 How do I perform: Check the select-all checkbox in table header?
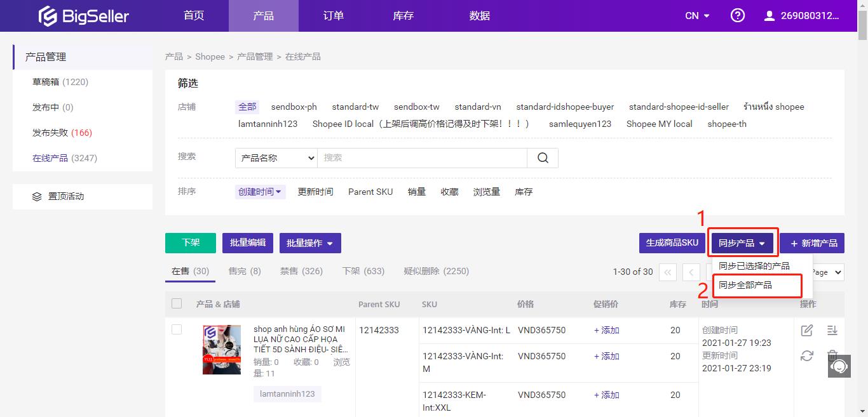tap(177, 303)
